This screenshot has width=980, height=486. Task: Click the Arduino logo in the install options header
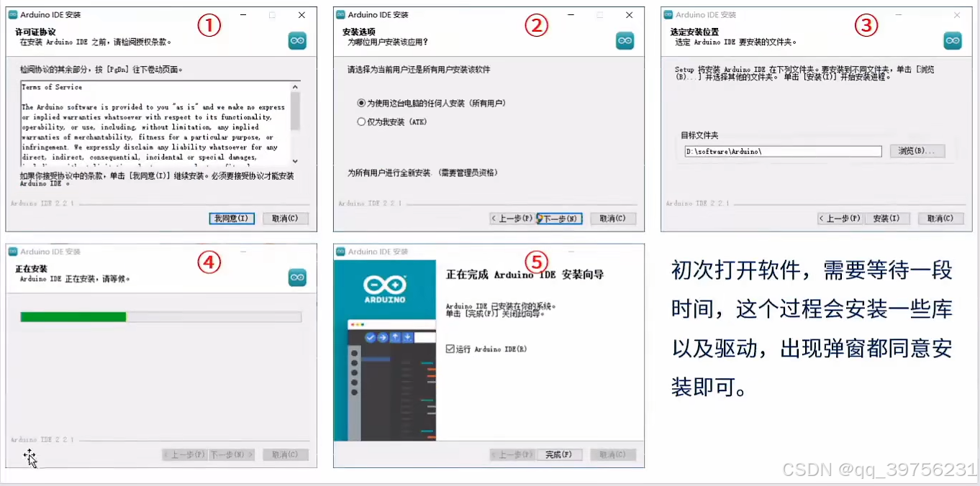click(625, 41)
